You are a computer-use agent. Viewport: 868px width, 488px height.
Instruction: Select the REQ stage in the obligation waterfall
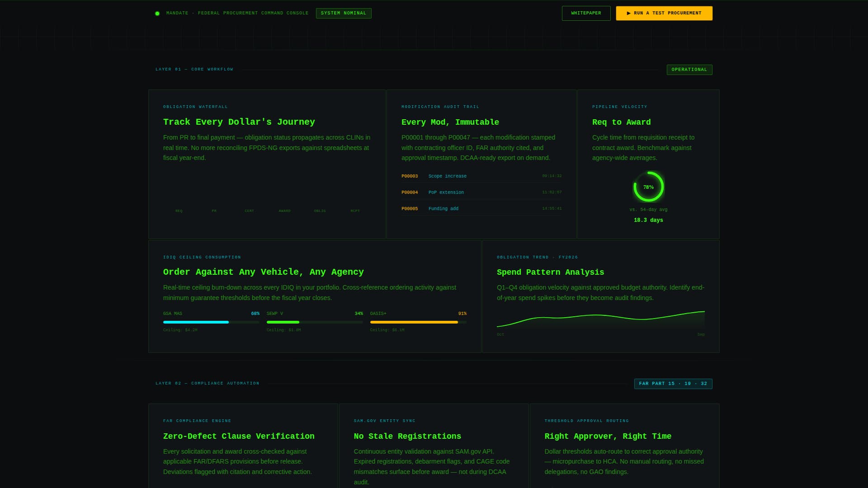179,211
